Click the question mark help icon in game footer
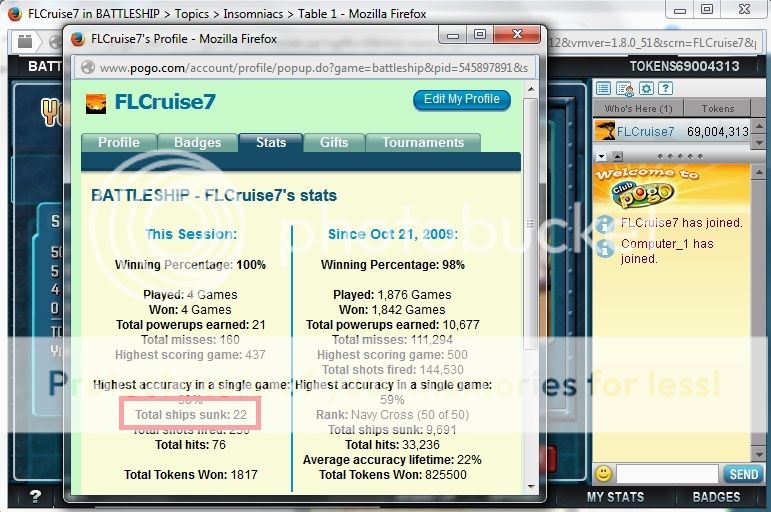Screen dimensions: 771x512 pos(34,497)
